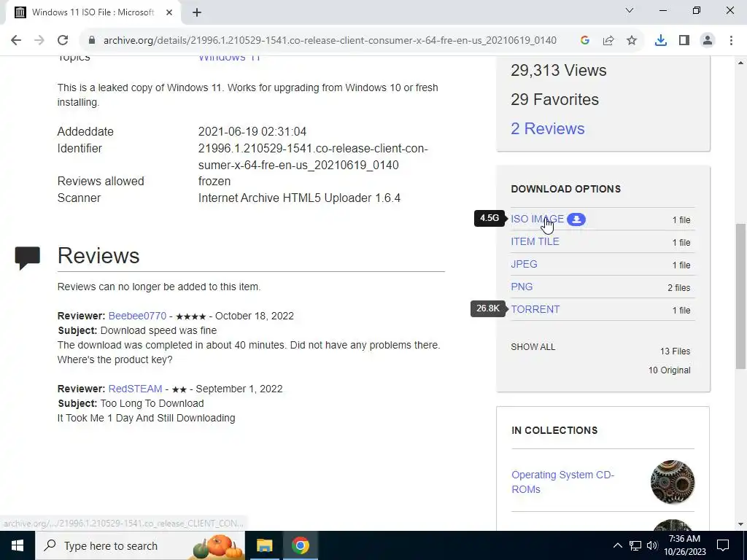Click SHOW ALL download files
The height and width of the screenshot is (560, 747).
pyautogui.click(x=533, y=347)
